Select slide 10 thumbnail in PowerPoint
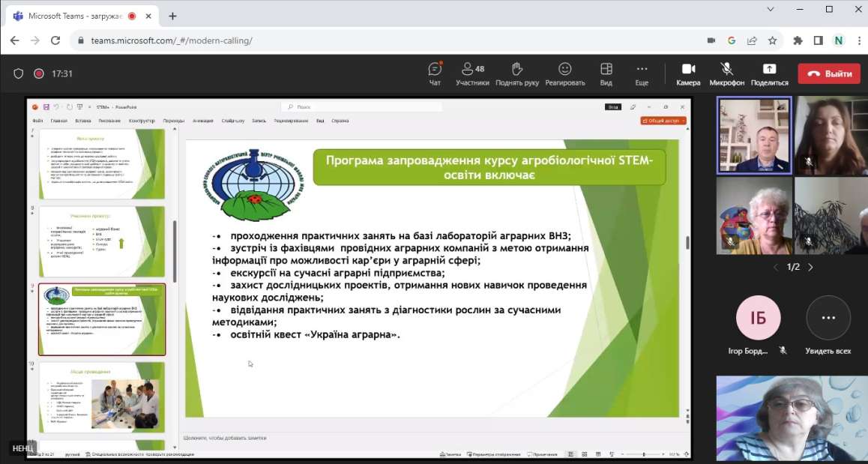This screenshot has height=464, width=868. [x=102, y=397]
